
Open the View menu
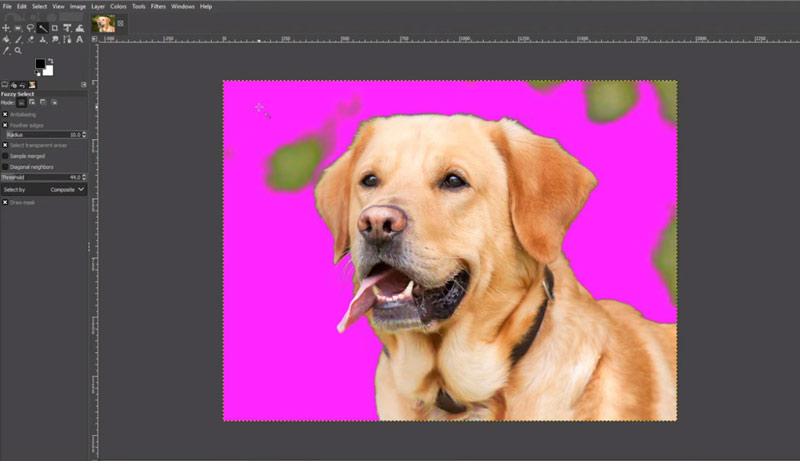tap(58, 7)
